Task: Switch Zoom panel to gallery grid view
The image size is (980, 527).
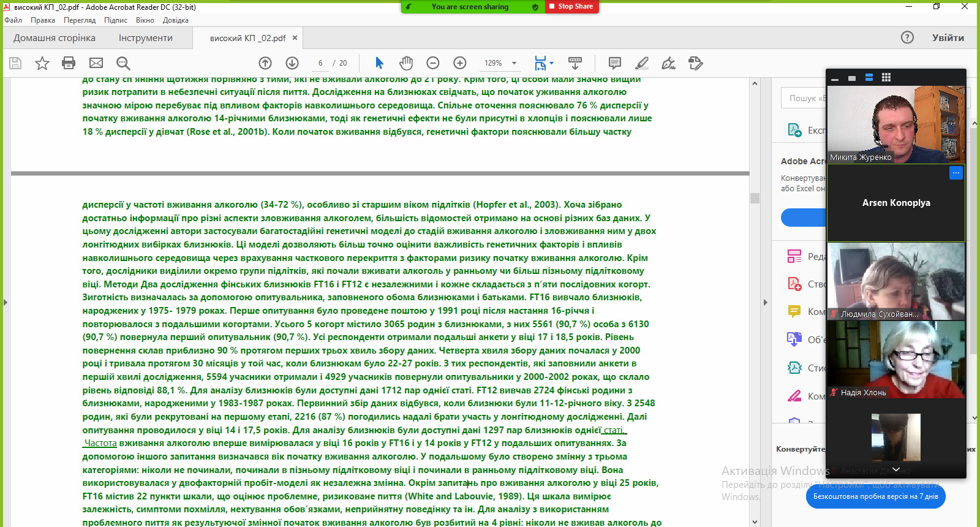Action: pos(886,78)
